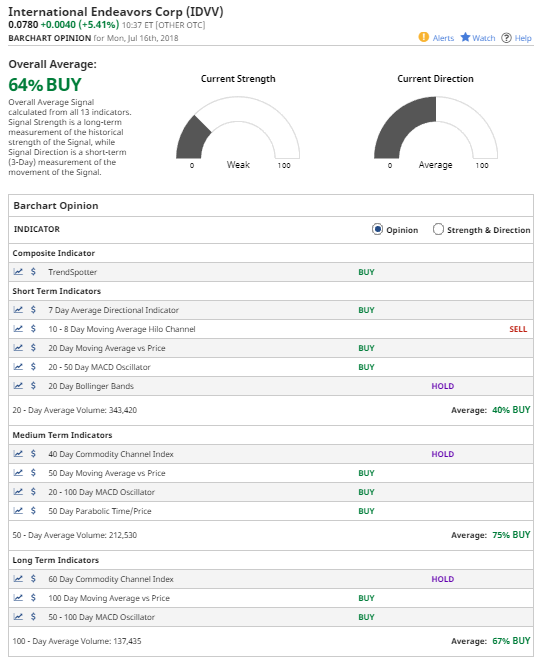Open chart icon for 100 Day Moving Average vs Price
The width and height of the screenshot is (542, 666).
point(18,598)
